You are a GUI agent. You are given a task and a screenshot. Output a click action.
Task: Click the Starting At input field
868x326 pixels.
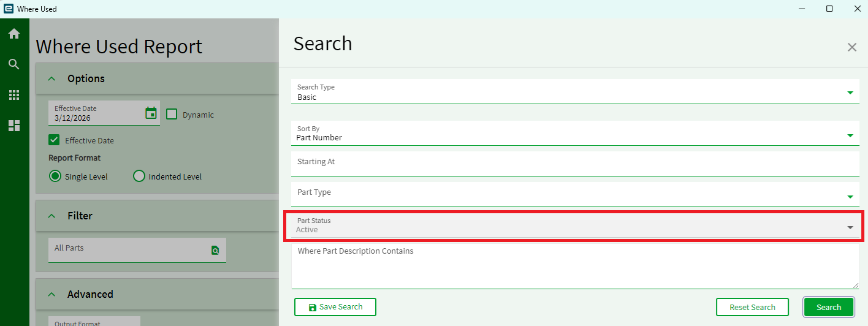pos(575,164)
